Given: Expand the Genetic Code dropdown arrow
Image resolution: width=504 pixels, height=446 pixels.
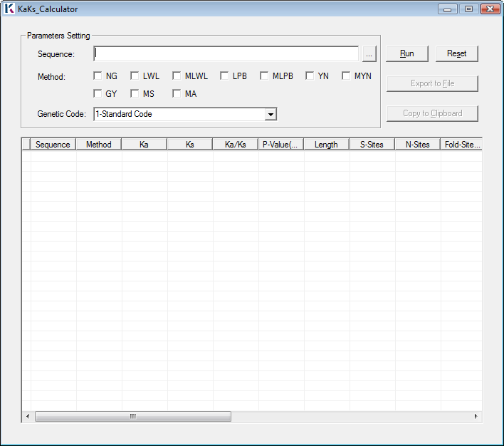Looking at the screenshot, I should click(271, 114).
